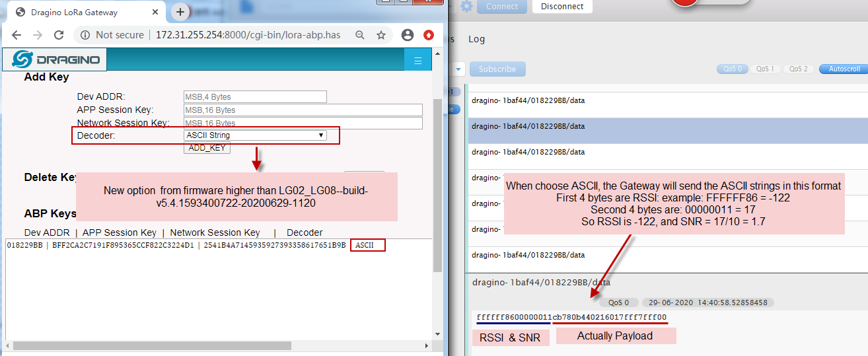The width and height of the screenshot is (868, 356).
Task: Reload the gateway page
Action: click(59, 35)
